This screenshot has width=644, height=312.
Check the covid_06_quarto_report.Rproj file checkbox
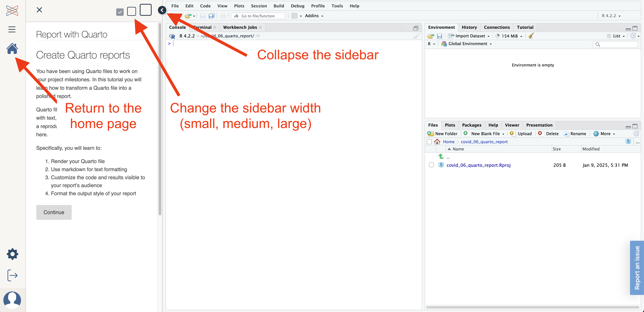click(431, 165)
